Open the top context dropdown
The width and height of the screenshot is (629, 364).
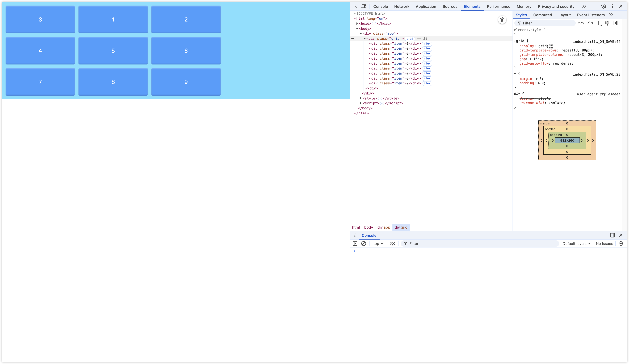378,244
